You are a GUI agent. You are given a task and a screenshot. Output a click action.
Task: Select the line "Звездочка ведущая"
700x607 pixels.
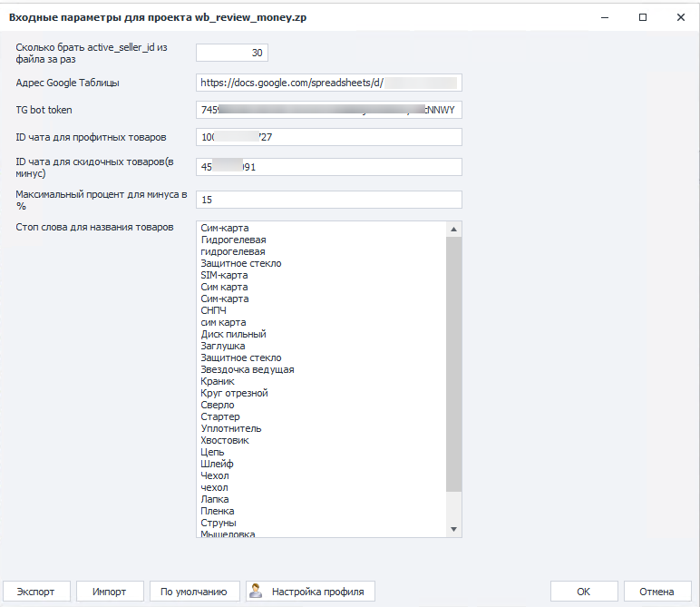[248, 370]
